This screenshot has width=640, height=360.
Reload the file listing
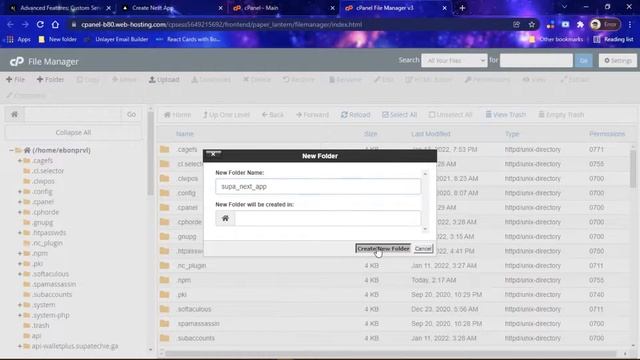[x=356, y=115]
